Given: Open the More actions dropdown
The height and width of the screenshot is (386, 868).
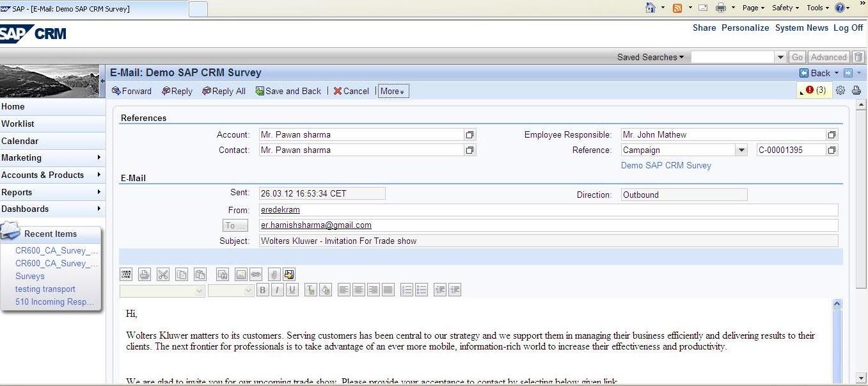Looking at the screenshot, I should click(393, 91).
